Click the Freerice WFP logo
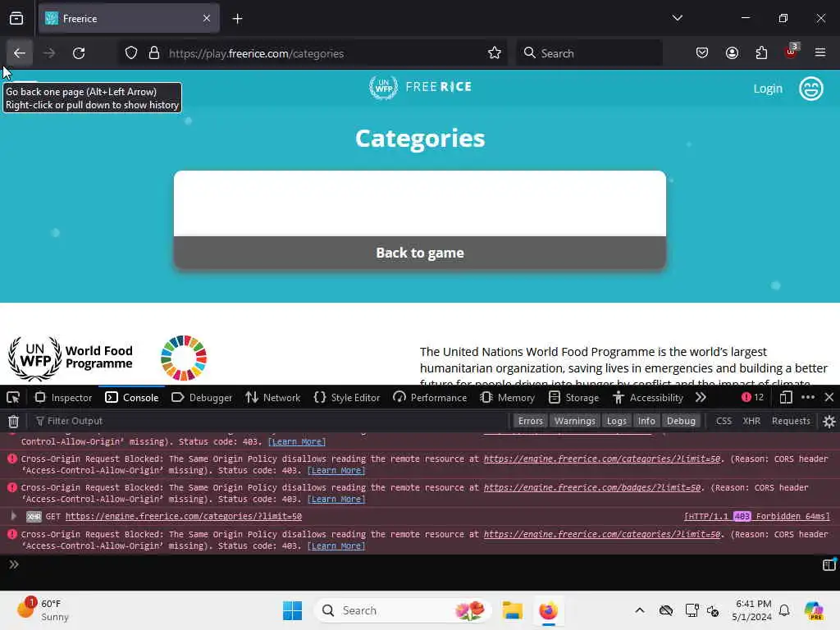This screenshot has width=840, height=630. click(420, 87)
